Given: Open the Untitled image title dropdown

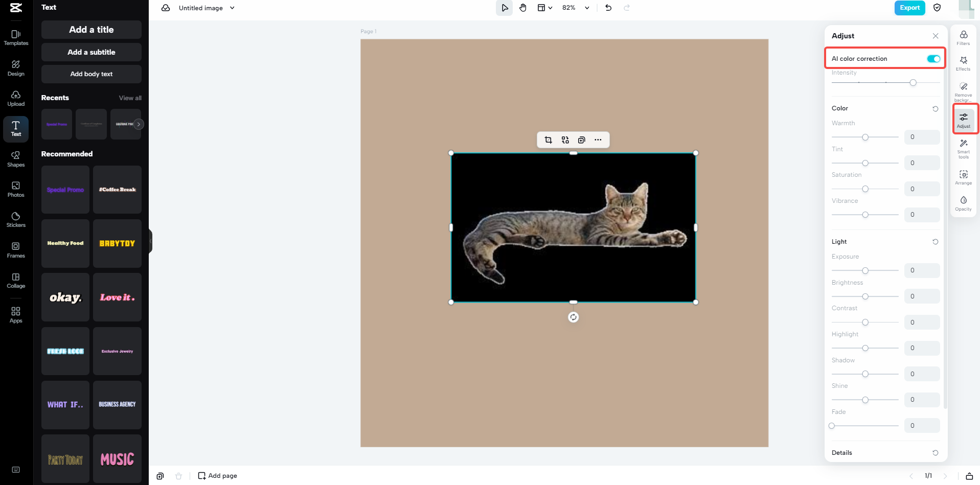Looking at the screenshot, I should (x=232, y=8).
